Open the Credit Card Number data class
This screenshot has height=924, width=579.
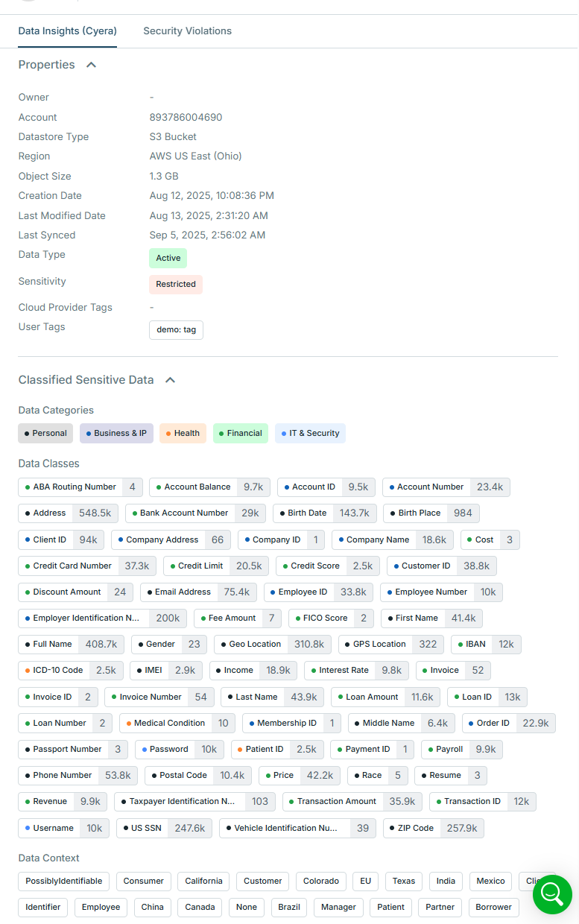click(87, 566)
